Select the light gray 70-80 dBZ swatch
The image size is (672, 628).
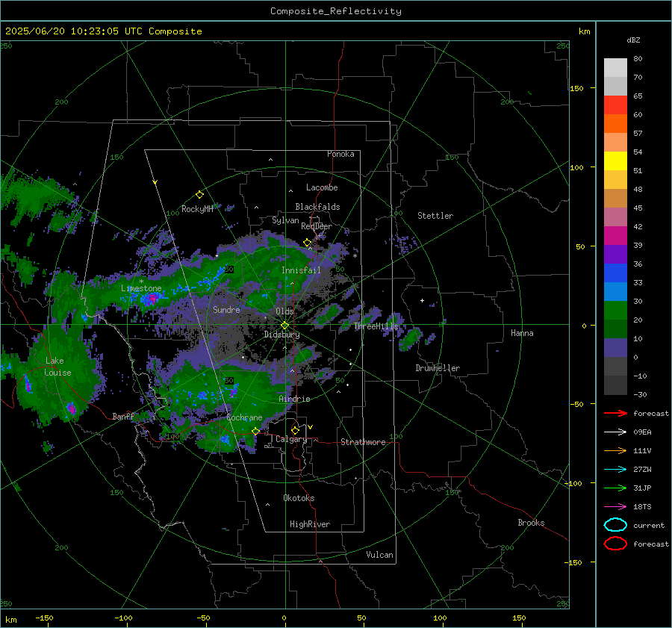click(x=615, y=68)
